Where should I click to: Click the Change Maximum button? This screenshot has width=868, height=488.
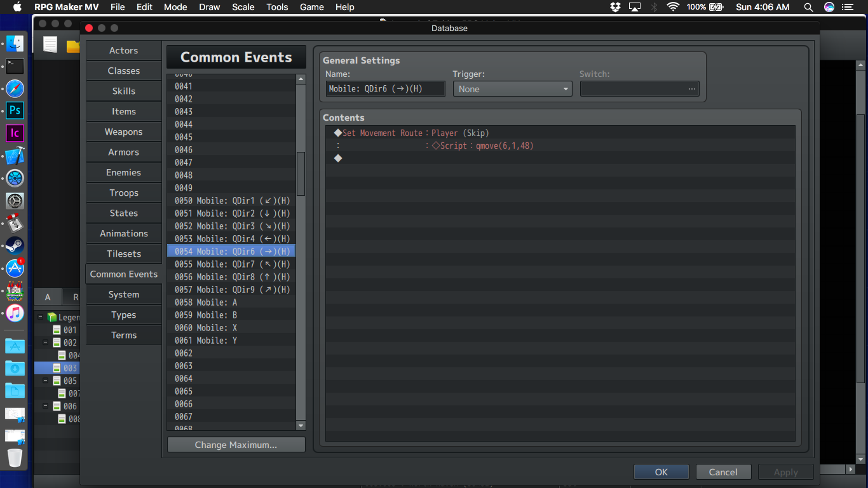click(236, 445)
